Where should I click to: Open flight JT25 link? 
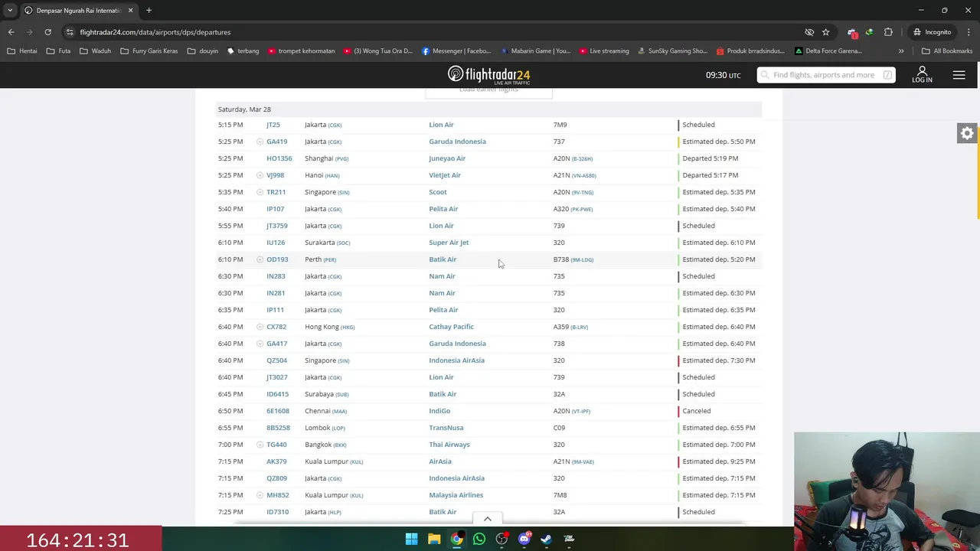pos(273,125)
